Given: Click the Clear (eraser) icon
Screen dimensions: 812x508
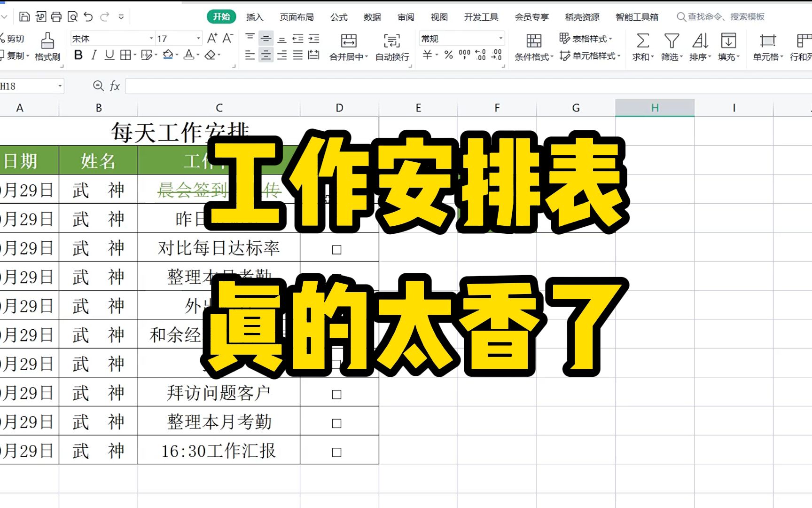Looking at the screenshot, I should click(x=210, y=55).
